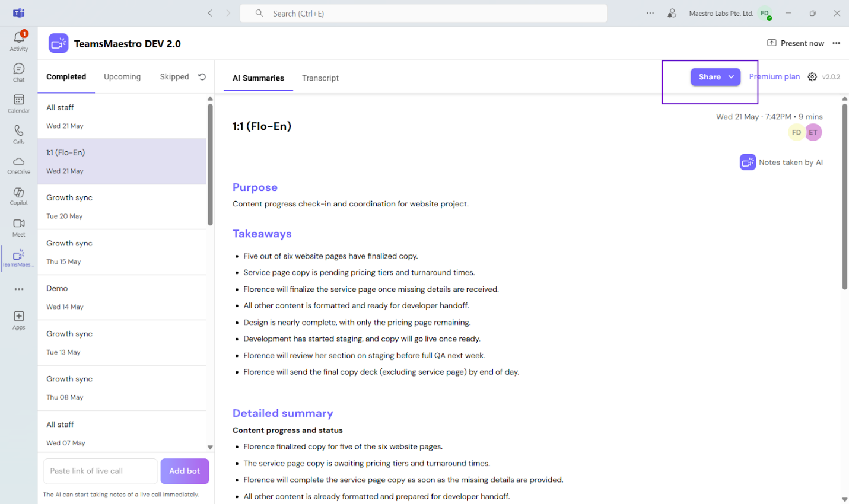Image resolution: width=849 pixels, height=504 pixels.
Task: Switch to the Skipped tab
Action: coord(174,77)
